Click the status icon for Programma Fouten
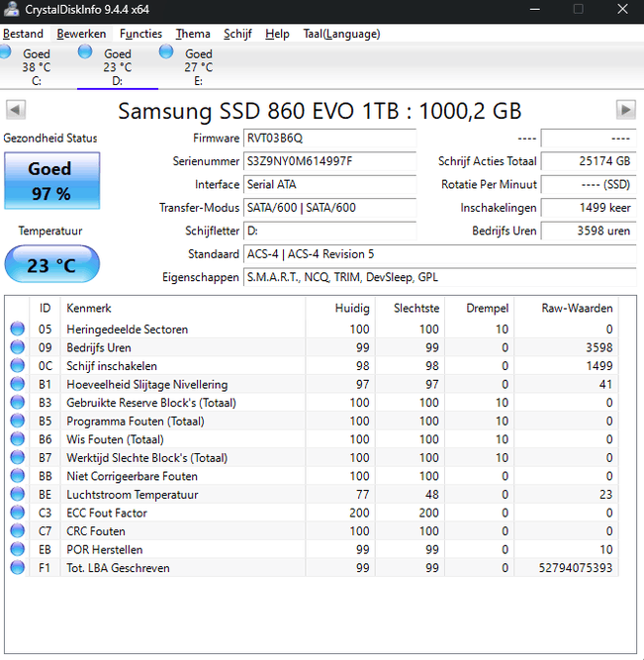644x660 pixels. [x=17, y=421]
